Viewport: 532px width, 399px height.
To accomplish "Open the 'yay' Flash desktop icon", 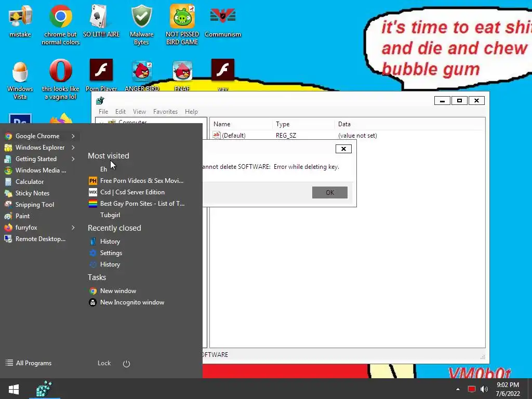I will 223,75.
